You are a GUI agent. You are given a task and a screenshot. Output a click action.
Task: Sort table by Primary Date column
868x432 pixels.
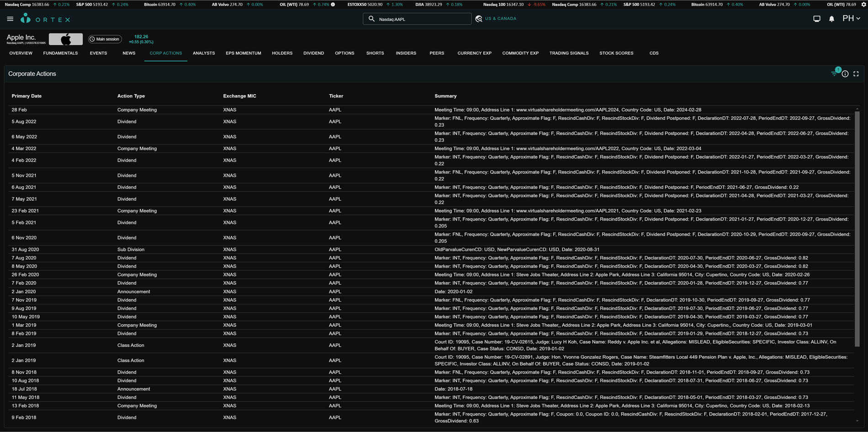tap(26, 96)
